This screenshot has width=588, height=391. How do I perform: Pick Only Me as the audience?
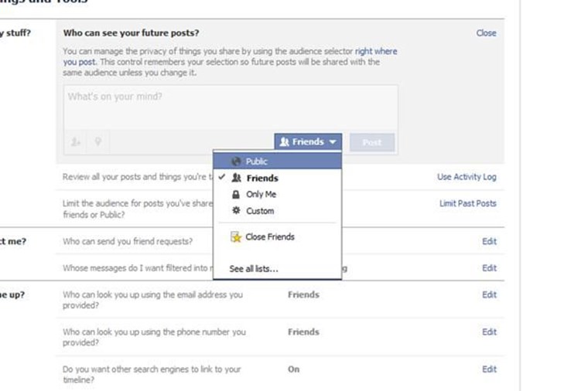coord(261,195)
